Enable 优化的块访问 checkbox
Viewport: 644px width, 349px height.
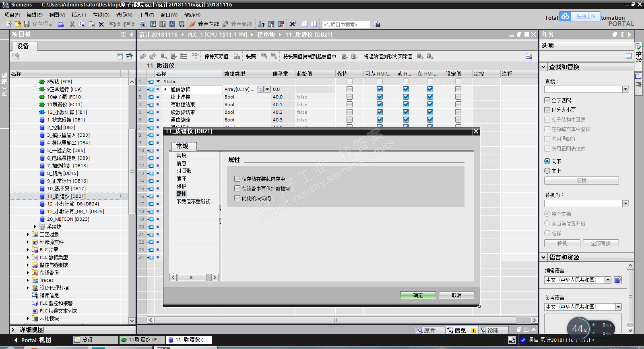point(237,198)
